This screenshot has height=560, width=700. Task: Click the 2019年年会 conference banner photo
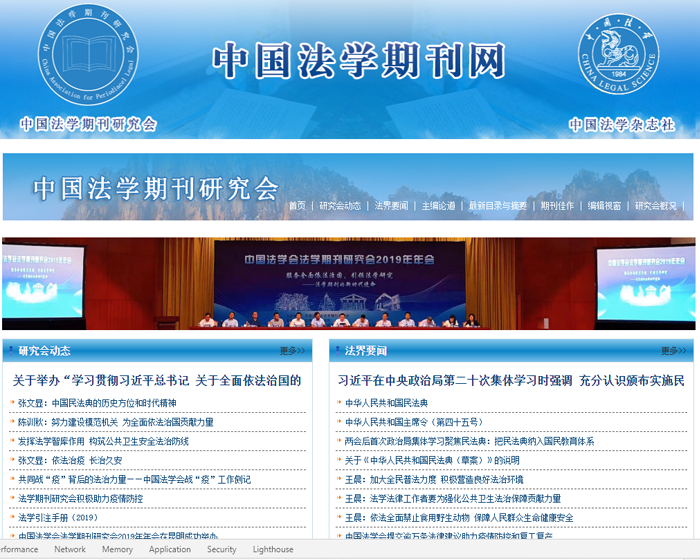click(x=349, y=284)
